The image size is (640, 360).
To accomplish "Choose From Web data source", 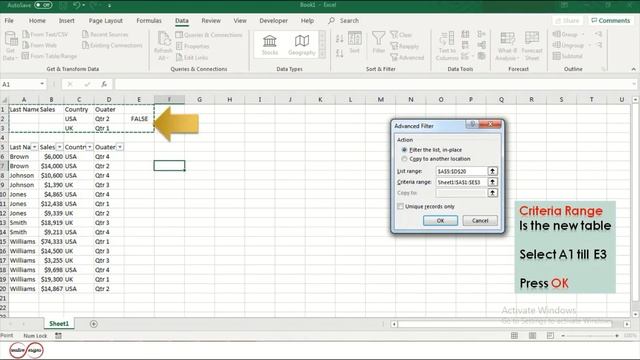I will click(x=40, y=45).
